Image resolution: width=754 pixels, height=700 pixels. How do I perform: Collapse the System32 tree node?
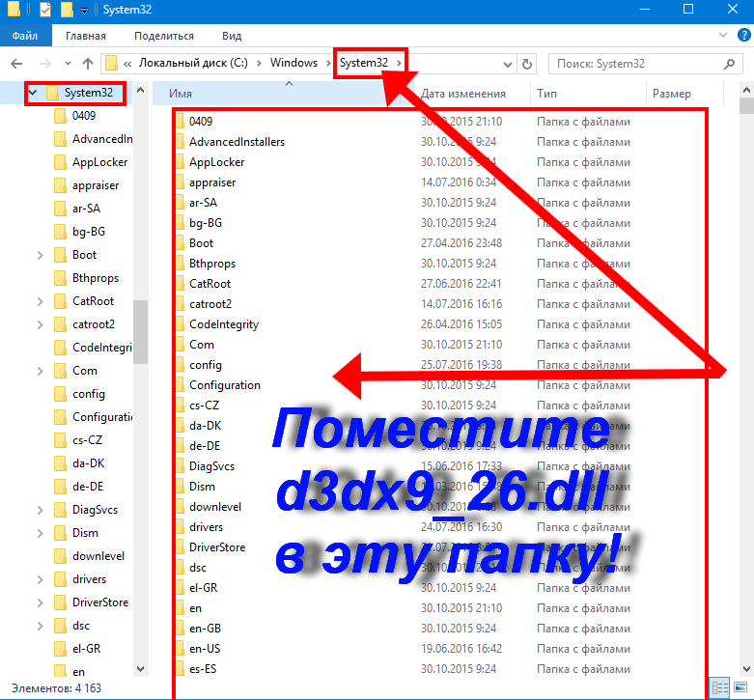(x=33, y=94)
